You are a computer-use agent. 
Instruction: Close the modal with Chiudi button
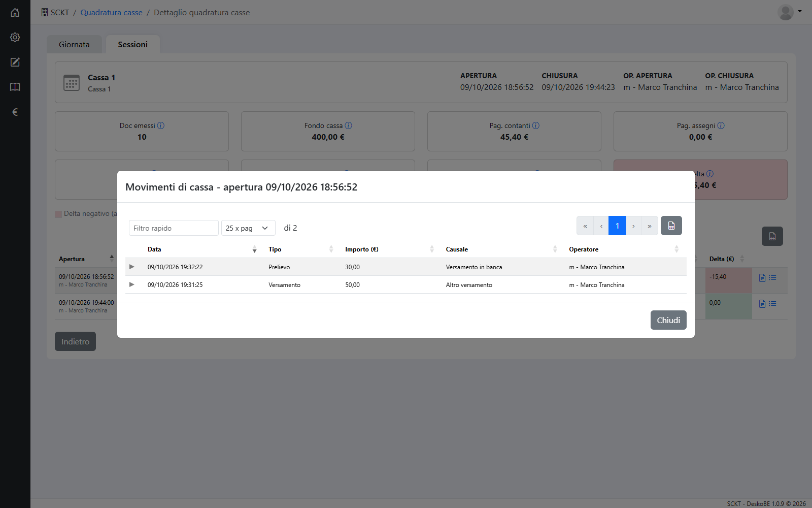(668, 320)
